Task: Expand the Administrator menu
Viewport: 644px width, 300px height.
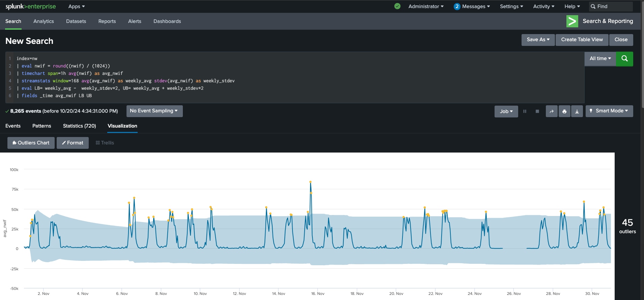Action: 426,6
